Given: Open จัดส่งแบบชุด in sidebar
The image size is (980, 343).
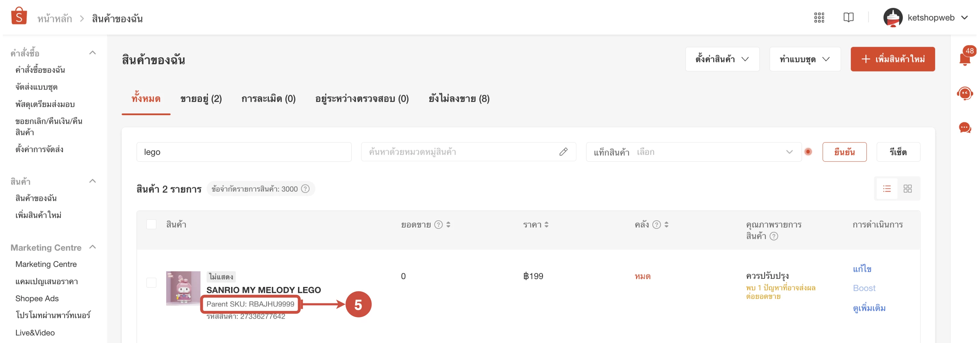Looking at the screenshot, I should click(x=36, y=87).
